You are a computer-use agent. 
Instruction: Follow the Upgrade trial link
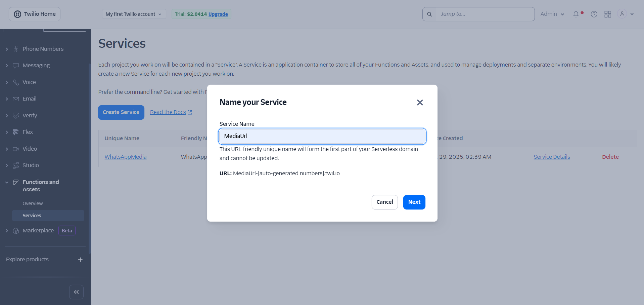tap(218, 14)
